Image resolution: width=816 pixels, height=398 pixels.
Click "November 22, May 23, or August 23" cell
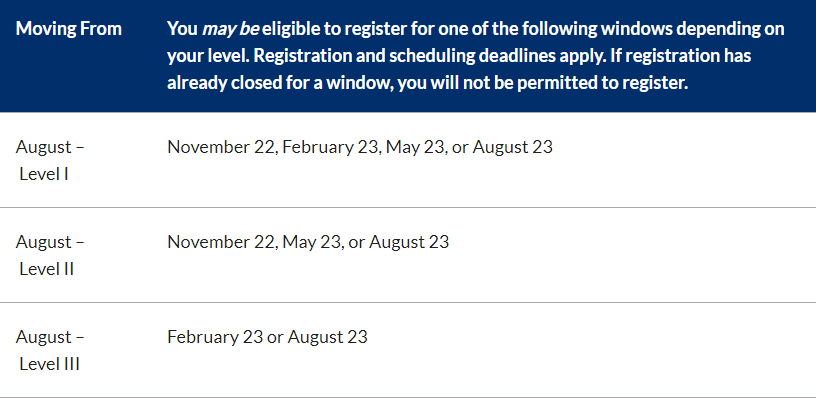click(308, 242)
